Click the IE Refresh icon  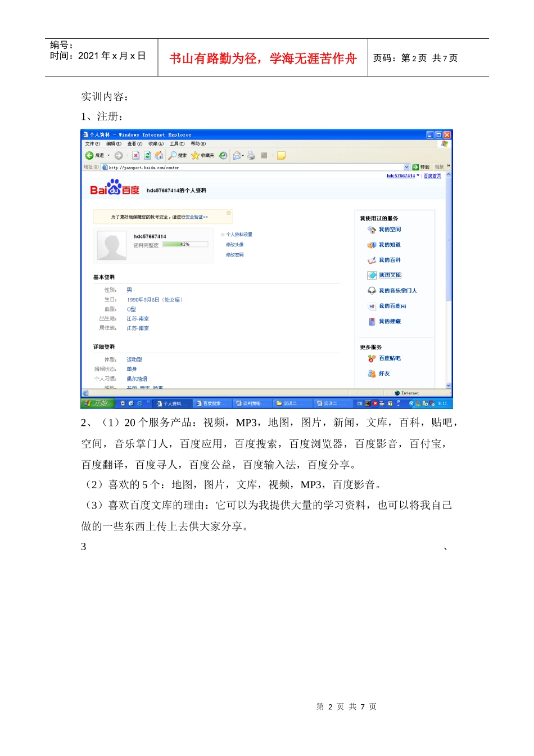click(147, 155)
